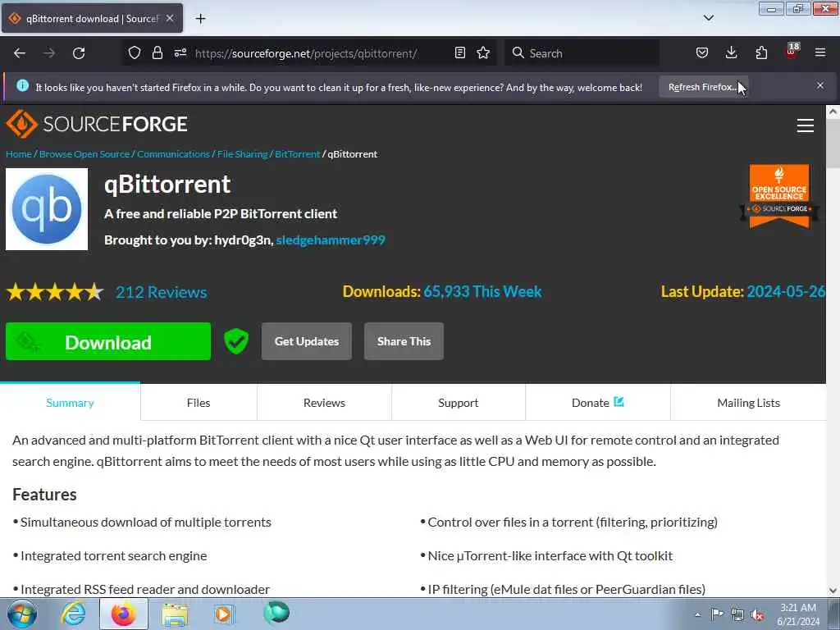
Task: Reload the page with the refresh icon
Action: pyautogui.click(x=79, y=53)
